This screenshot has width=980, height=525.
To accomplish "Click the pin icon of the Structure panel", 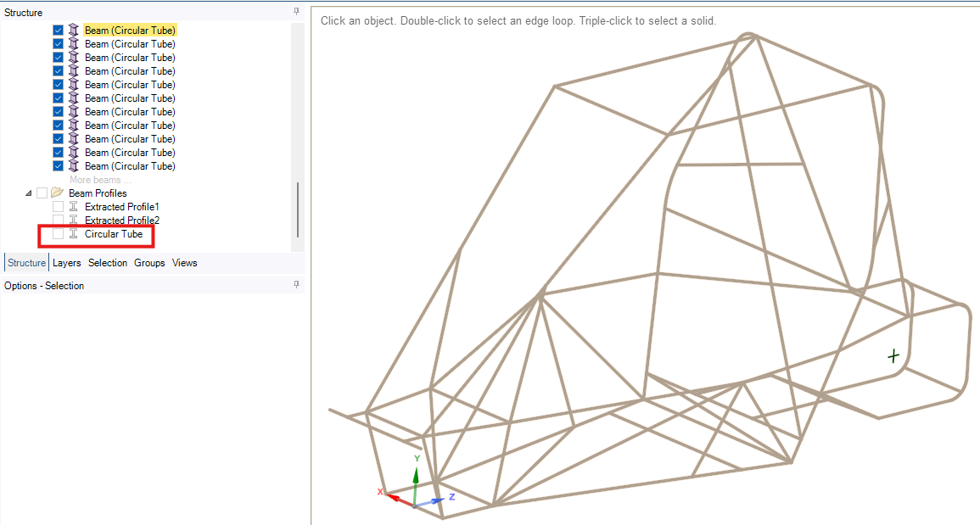I will click(296, 13).
